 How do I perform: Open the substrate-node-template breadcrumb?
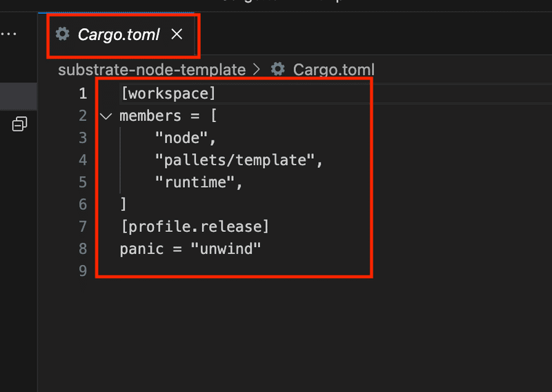pyautogui.click(x=152, y=70)
